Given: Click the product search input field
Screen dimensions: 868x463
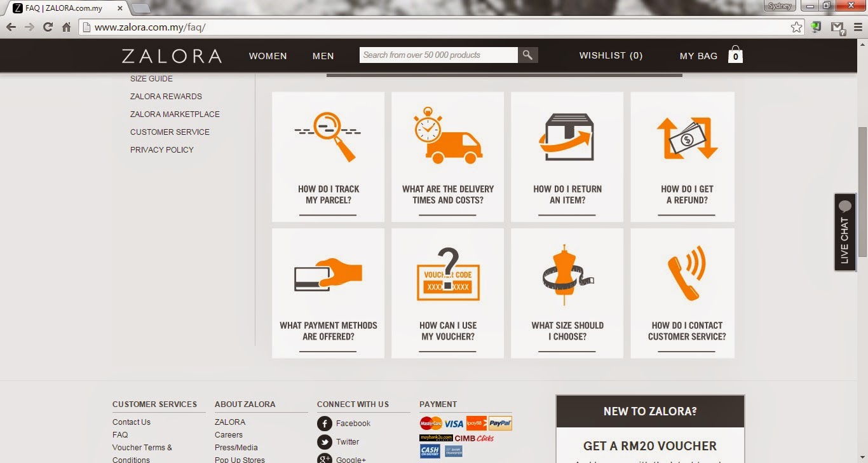Looking at the screenshot, I should click(439, 55).
